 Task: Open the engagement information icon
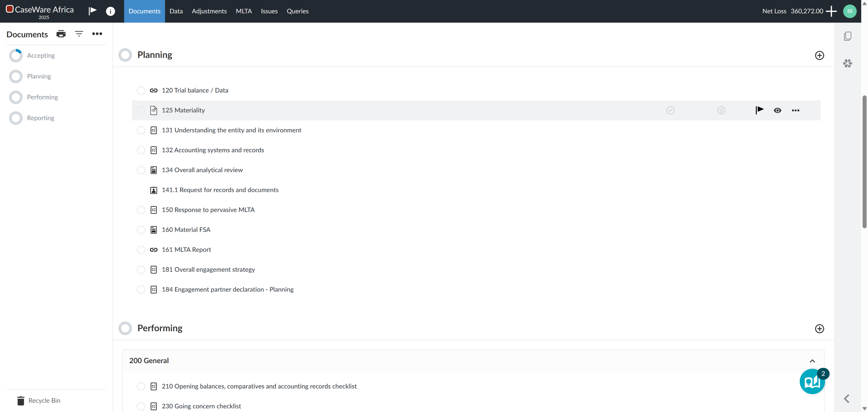pos(110,11)
